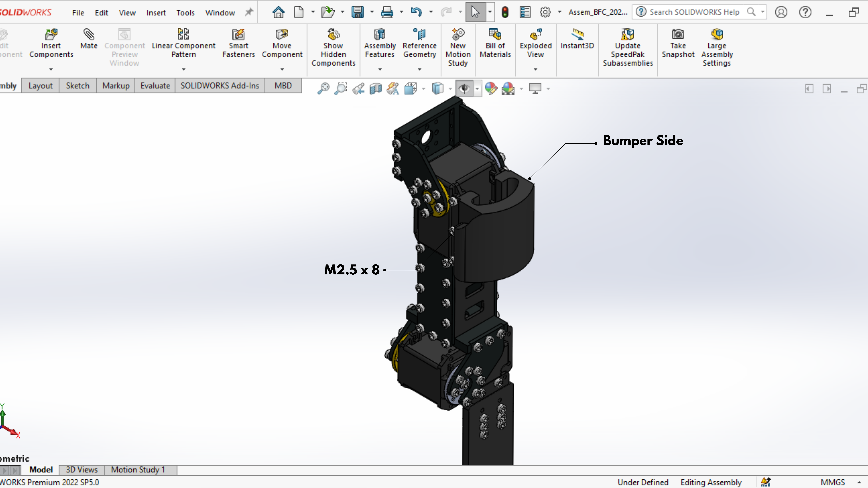The height and width of the screenshot is (488, 868).
Task: Create an Exploded View
Action: (535, 43)
